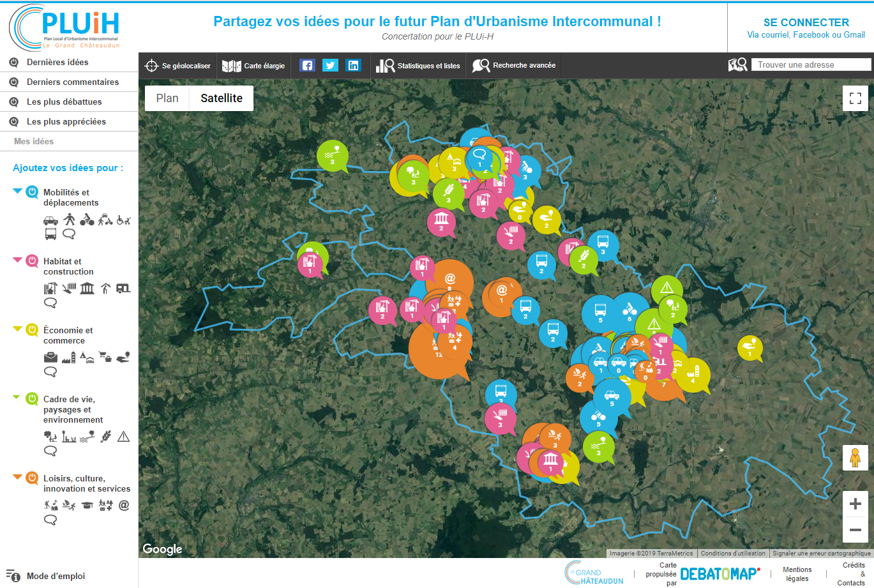Switch map to Plan view
The width and height of the screenshot is (874, 588).
(167, 98)
